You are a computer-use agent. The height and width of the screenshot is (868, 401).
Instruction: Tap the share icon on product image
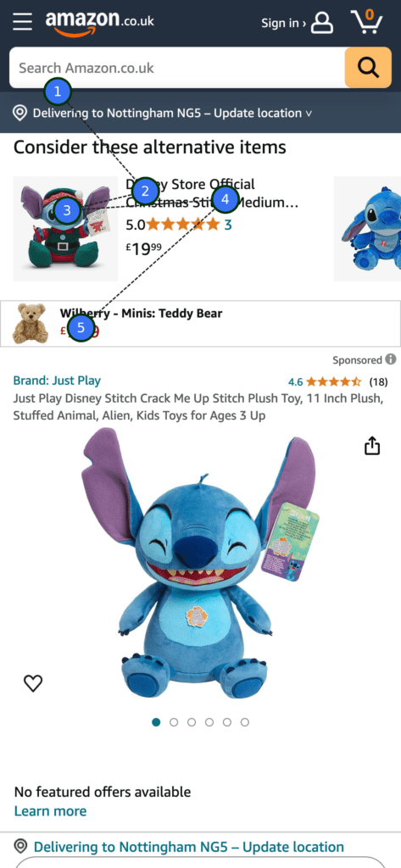coord(372,445)
